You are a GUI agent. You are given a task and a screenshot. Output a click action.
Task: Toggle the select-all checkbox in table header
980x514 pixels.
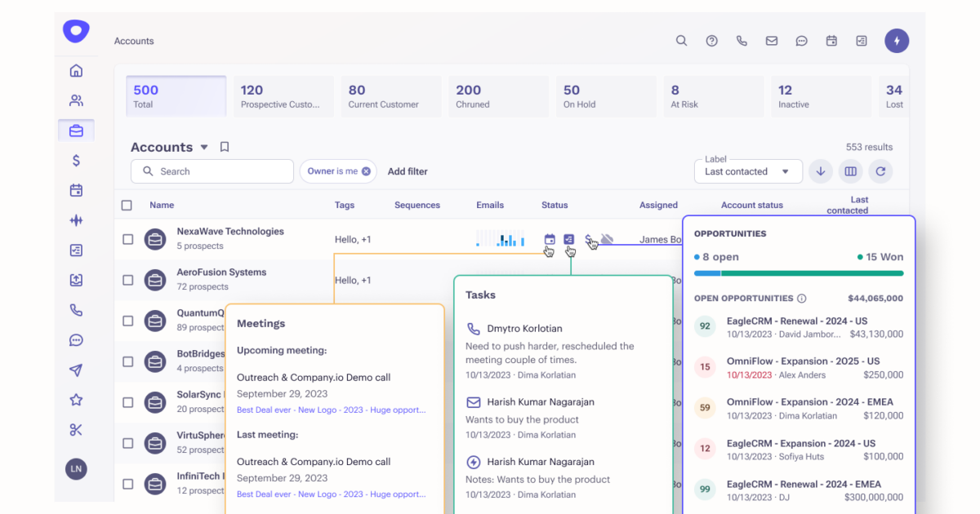coord(127,206)
